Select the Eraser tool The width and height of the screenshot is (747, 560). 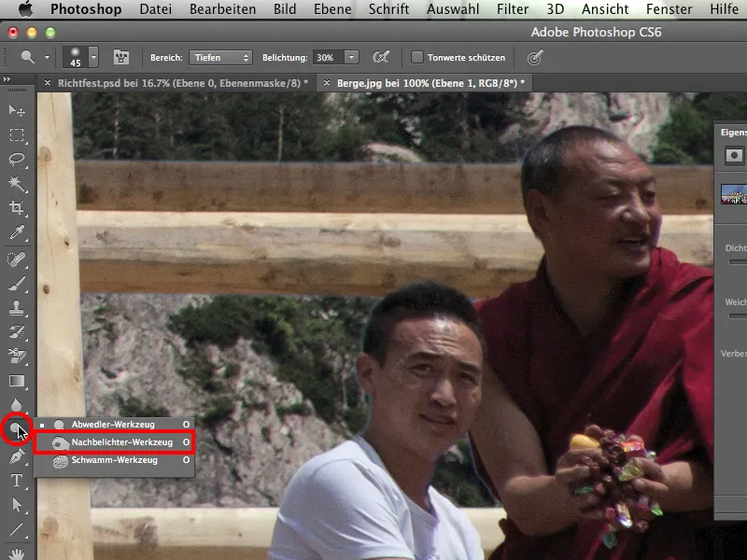click(17, 357)
